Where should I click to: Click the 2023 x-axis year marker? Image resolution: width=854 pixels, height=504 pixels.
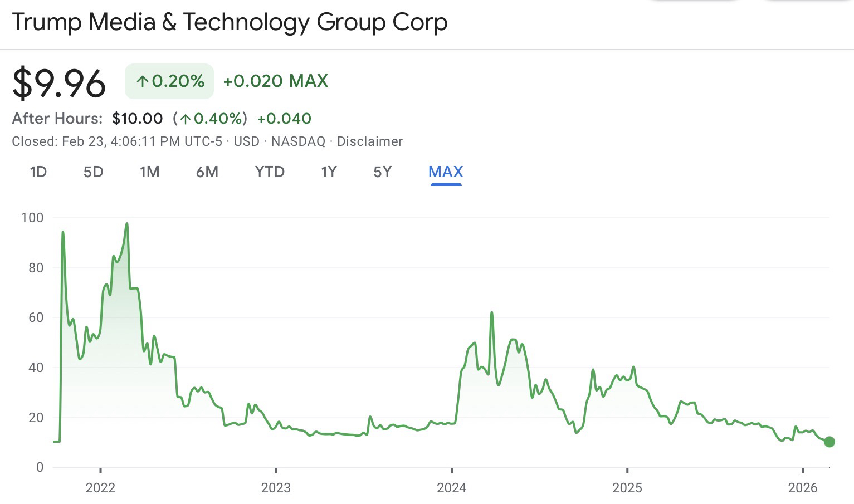click(276, 488)
